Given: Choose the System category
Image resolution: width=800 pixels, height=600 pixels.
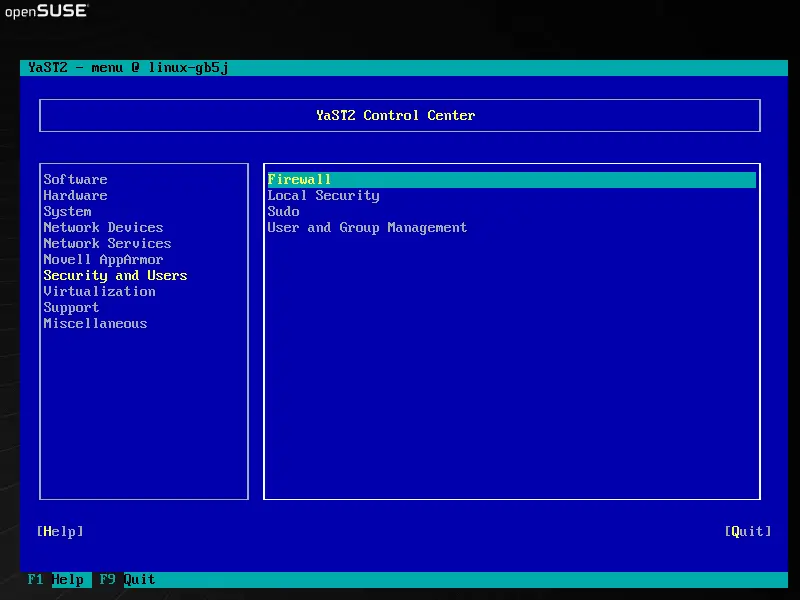Looking at the screenshot, I should (67, 212).
